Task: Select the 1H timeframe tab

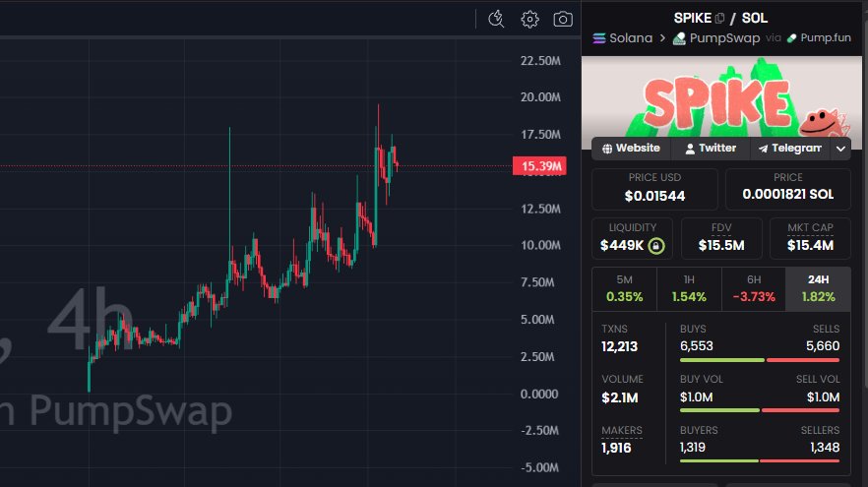Action: click(x=689, y=289)
